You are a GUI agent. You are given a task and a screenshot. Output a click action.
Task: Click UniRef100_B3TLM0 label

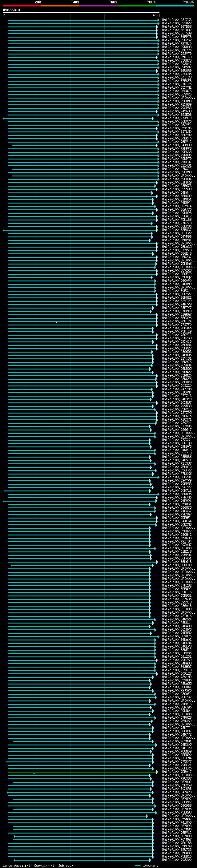point(177,132)
